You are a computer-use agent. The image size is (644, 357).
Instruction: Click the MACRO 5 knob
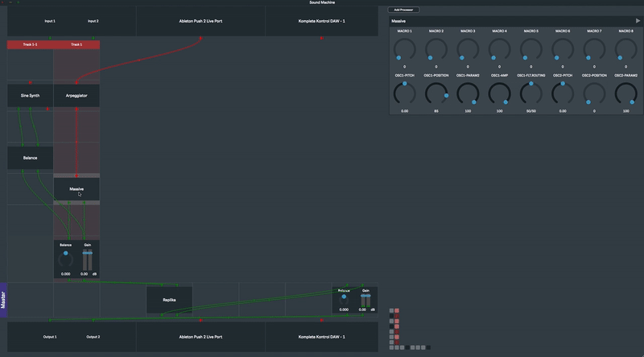(x=531, y=49)
